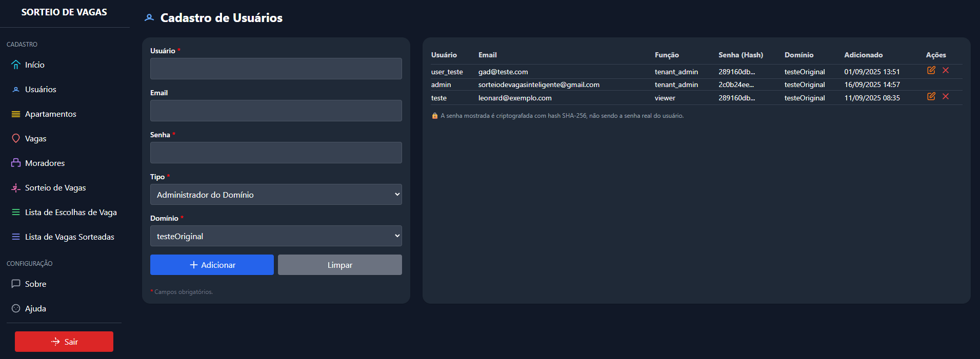Viewport: 980px width, 359px height.
Task: Click into the Senha input field
Action: (276, 153)
